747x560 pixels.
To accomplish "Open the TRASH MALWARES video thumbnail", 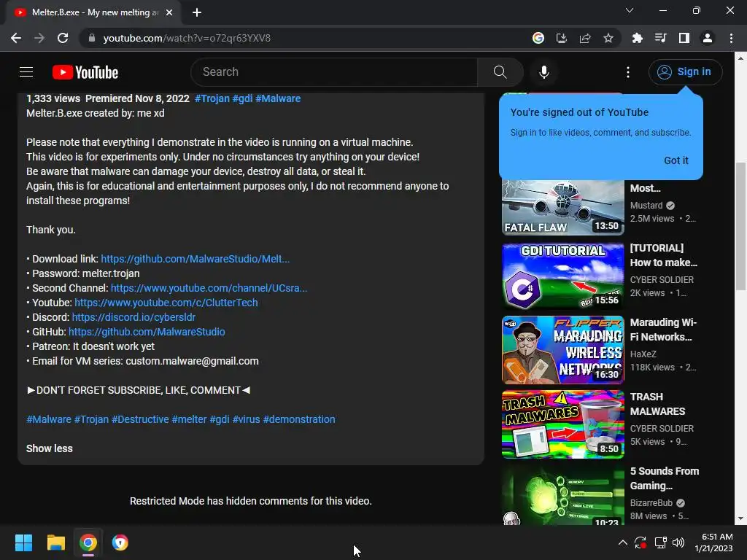I will tap(562, 424).
